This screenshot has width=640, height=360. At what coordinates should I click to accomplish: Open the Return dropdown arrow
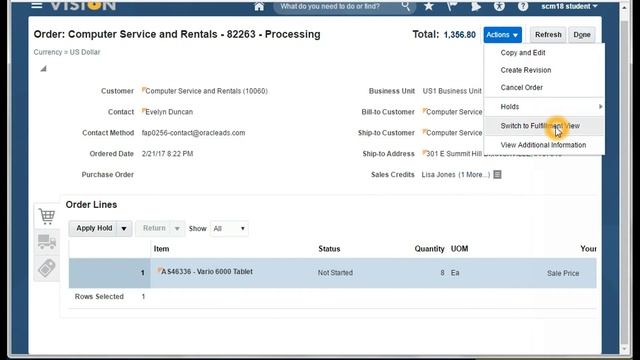pyautogui.click(x=177, y=229)
